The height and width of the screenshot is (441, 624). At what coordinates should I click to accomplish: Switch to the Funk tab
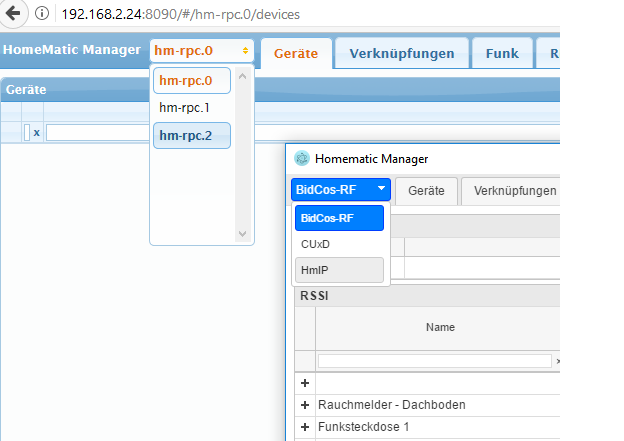(502, 53)
